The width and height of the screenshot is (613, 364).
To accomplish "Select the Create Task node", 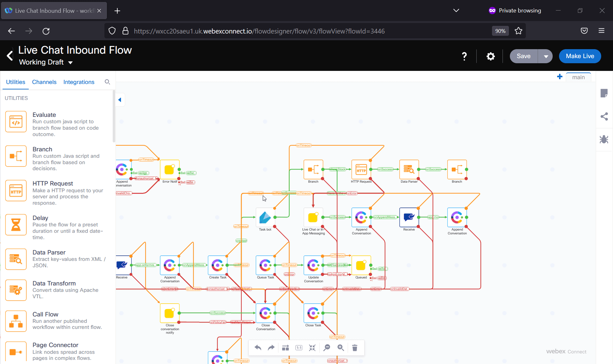I will [x=217, y=265].
